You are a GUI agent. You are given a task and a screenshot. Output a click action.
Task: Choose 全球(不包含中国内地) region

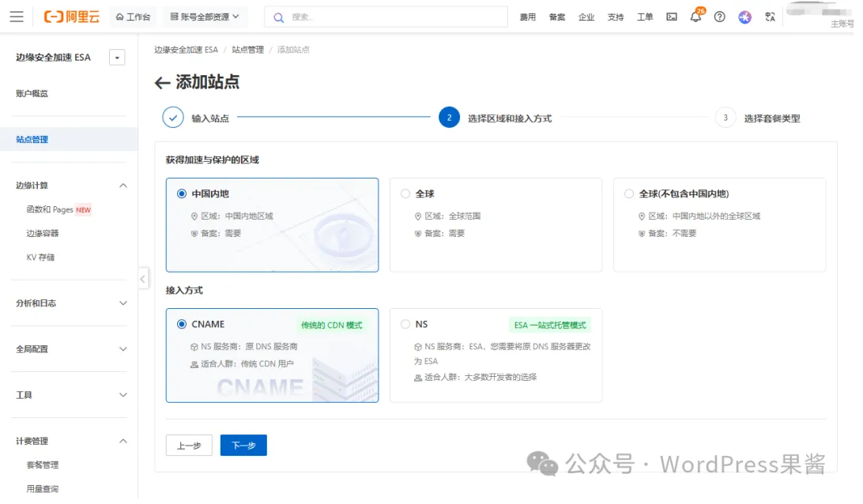tap(629, 194)
